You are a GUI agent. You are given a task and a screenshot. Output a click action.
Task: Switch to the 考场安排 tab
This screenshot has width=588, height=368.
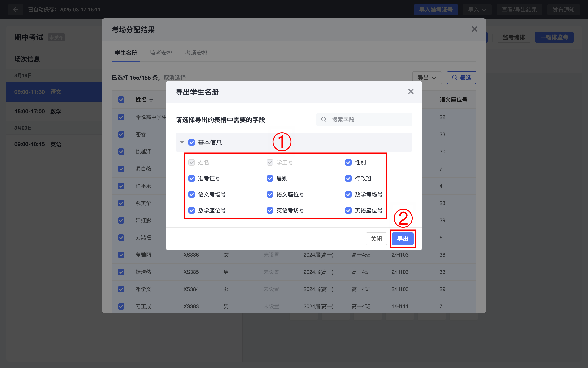click(196, 53)
